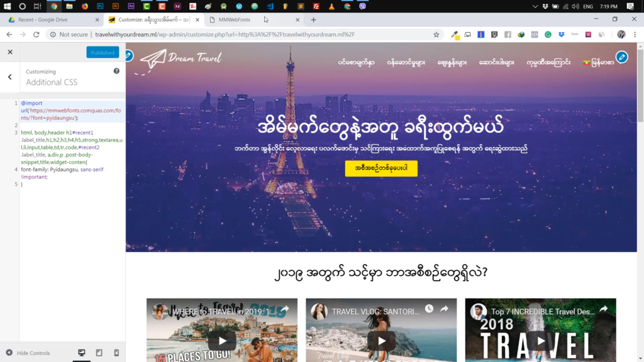Show hidden system tray icons

(535, 6)
